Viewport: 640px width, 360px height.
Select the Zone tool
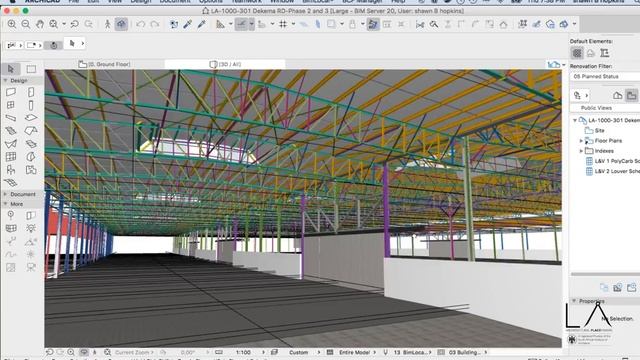tap(31, 170)
